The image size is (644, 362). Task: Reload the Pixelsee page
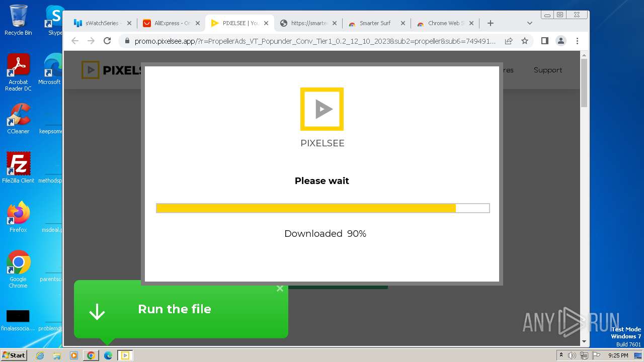click(107, 41)
